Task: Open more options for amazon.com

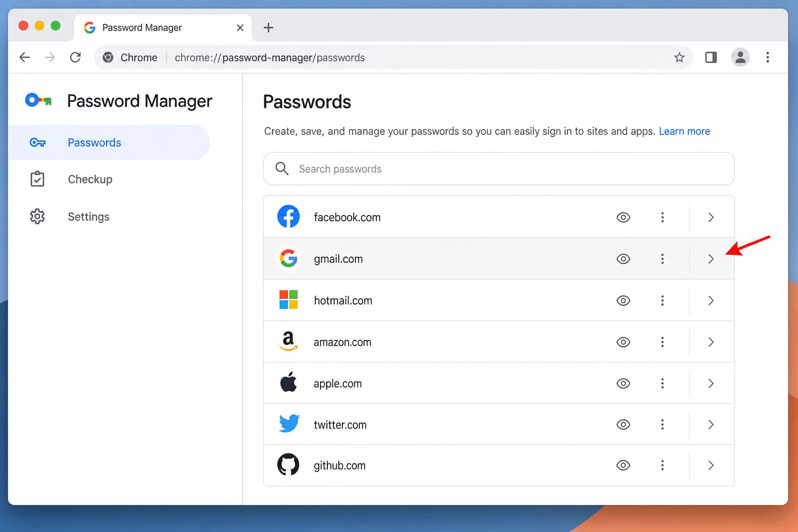Action: coord(662,342)
